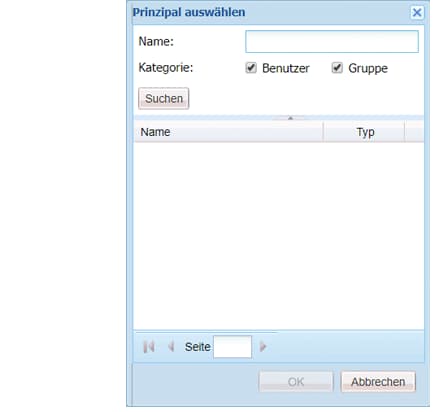This screenshot has width=437, height=412.
Task: Go to next page arrow
Action: [263, 347]
